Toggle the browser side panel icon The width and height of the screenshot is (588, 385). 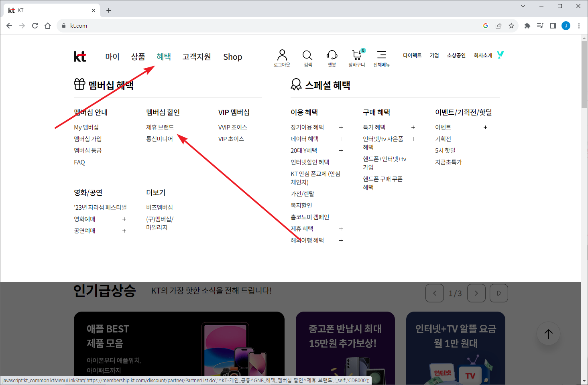[x=553, y=26]
